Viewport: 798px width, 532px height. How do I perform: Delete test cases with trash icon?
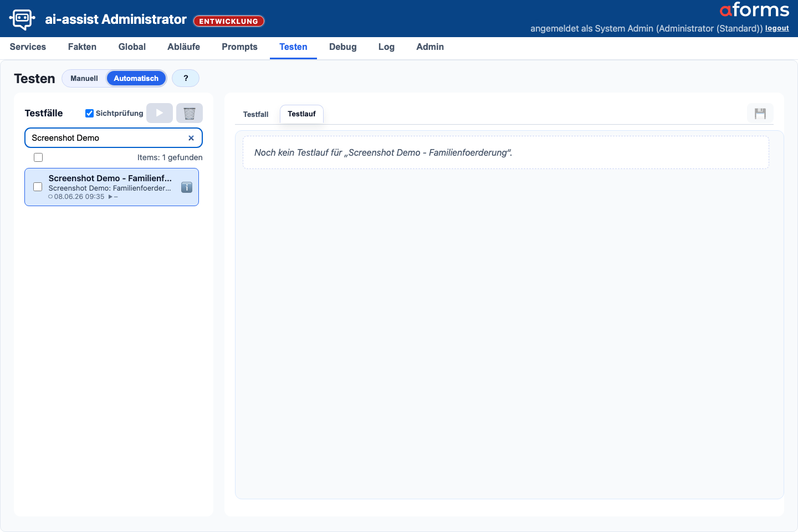point(190,113)
